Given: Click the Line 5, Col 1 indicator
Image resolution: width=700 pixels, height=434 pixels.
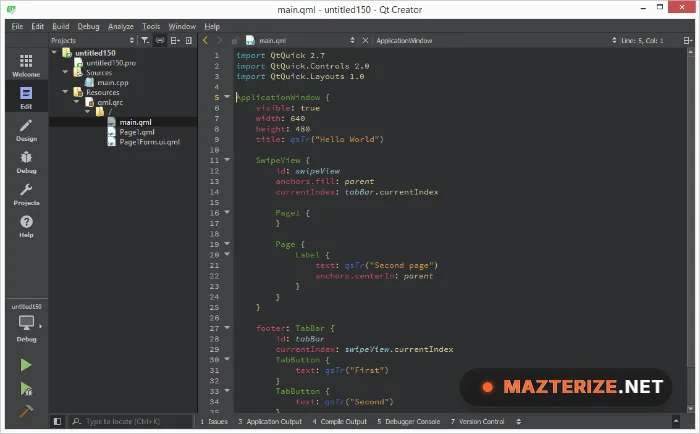Looking at the screenshot, I should coord(642,40).
